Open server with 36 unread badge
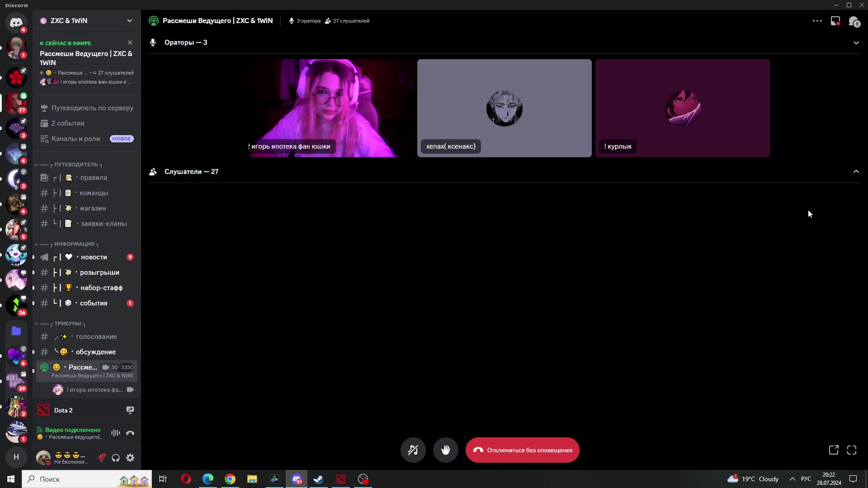868x488 pixels. [16, 305]
